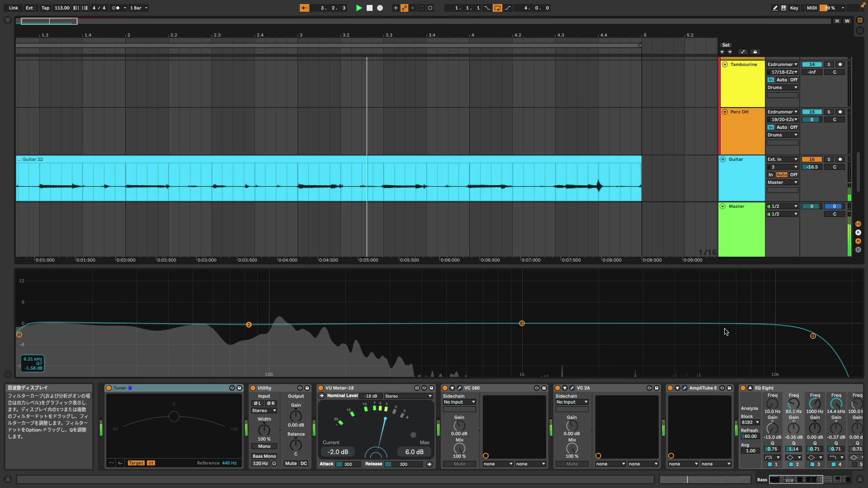Toggle the Follow playback button
This screenshot has width=868, height=488.
304,8
